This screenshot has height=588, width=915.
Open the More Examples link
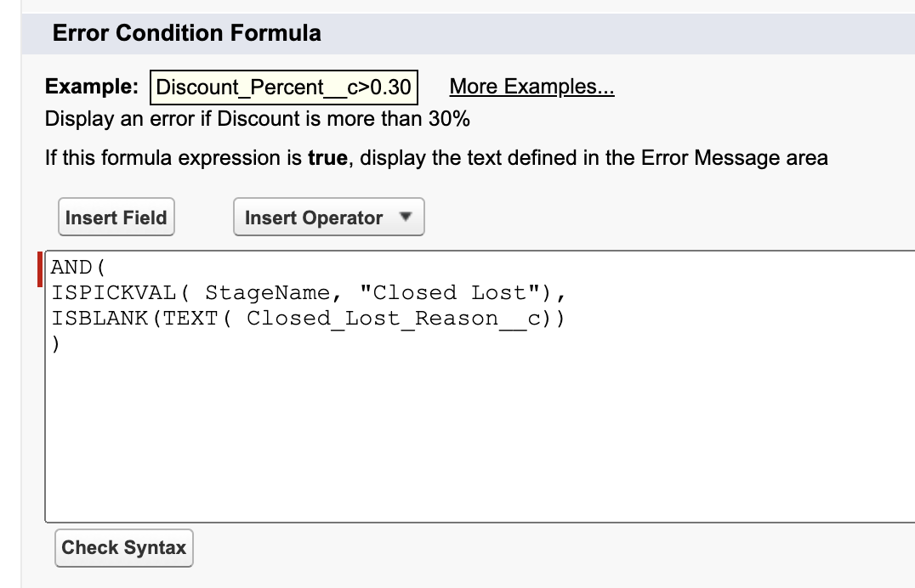click(x=531, y=87)
